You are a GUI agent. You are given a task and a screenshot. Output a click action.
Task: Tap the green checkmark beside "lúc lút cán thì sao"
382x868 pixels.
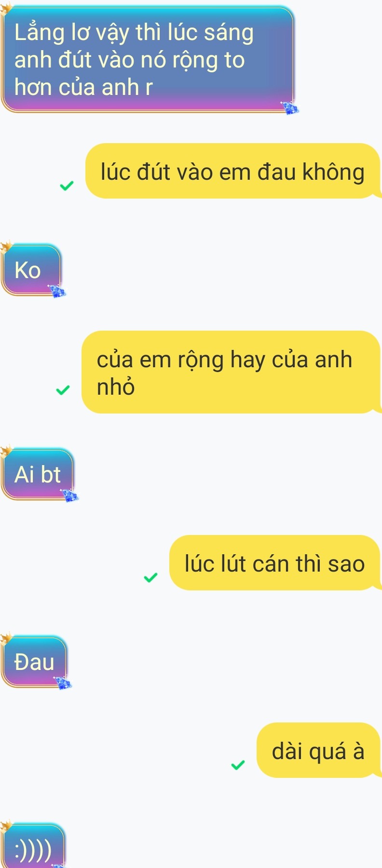[x=151, y=577]
